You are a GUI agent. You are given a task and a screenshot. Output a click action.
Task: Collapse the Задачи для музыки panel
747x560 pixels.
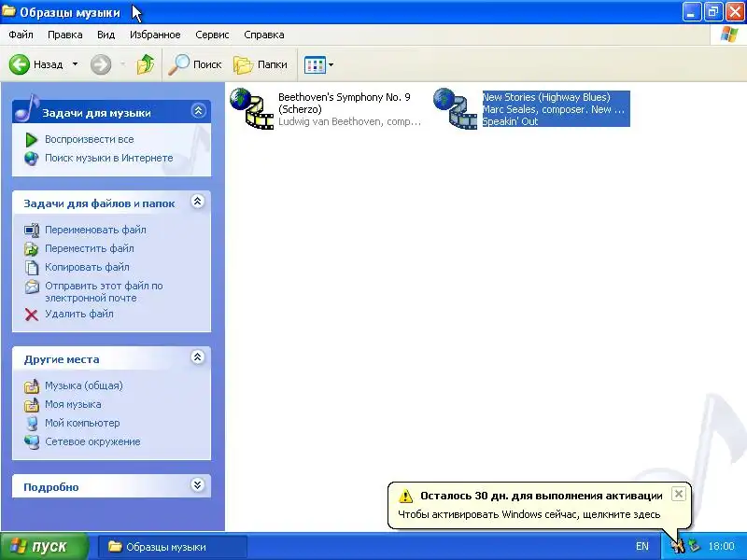[x=198, y=111]
